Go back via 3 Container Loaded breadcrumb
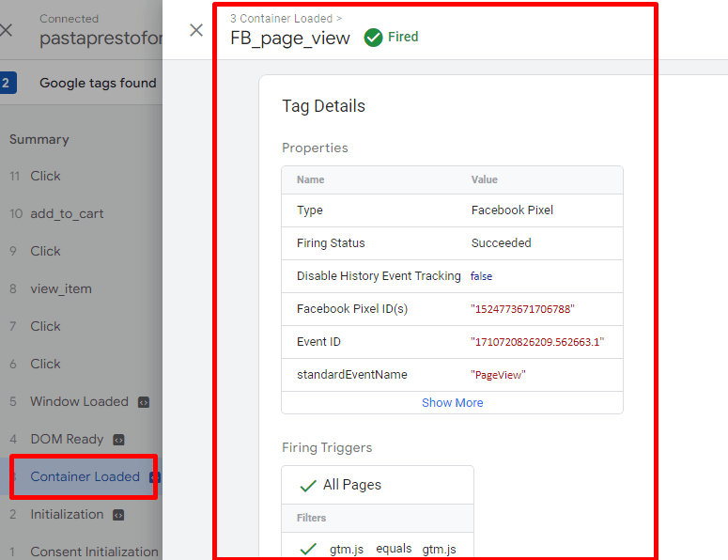Image resolution: width=728 pixels, height=560 pixels. tap(281, 18)
